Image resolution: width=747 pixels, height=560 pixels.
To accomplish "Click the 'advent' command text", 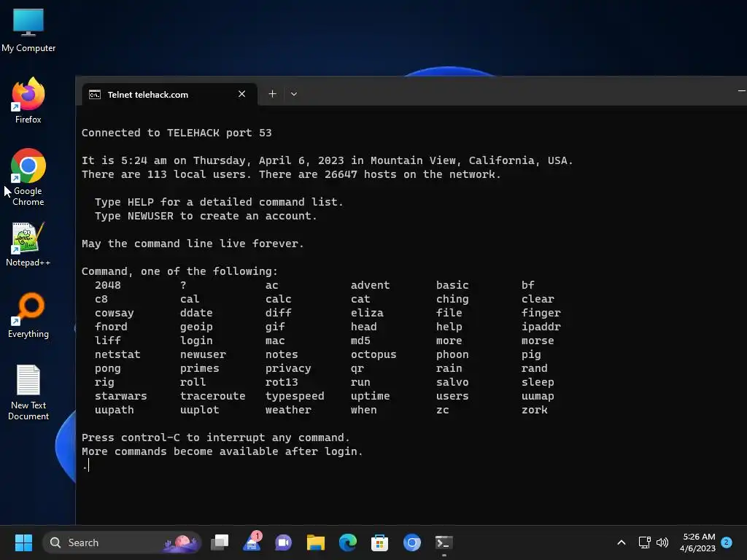I will pyautogui.click(x=370, y=285).
